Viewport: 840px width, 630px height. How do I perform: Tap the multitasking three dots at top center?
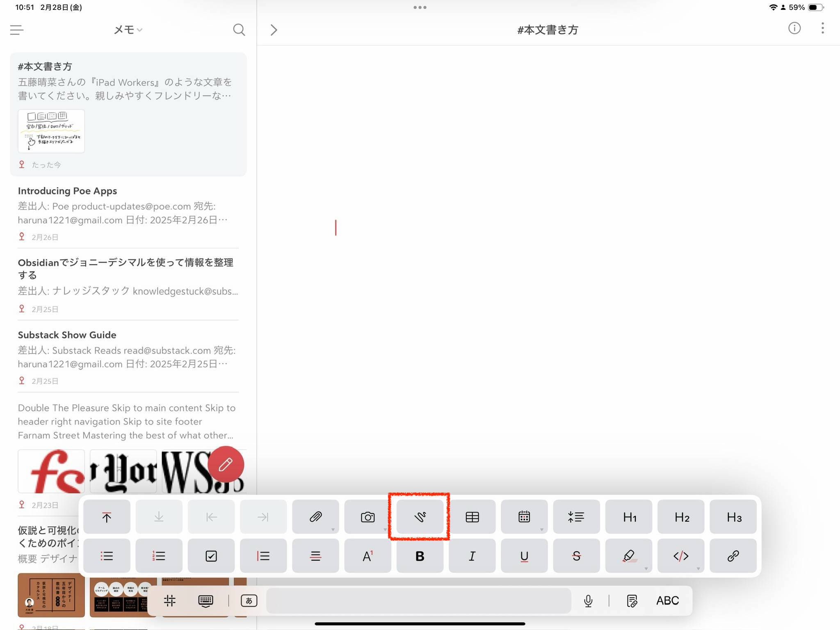click(x=420, y=7)
